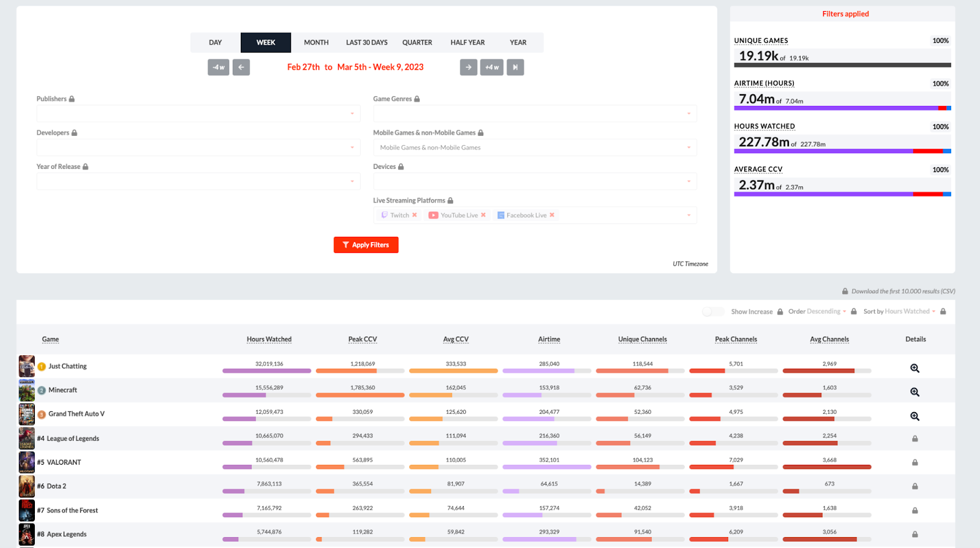Image resolution: width=980 pixels, height=548 pixels.
Task: Sort by Avg Channels column header
Action: tap(829, 339)
